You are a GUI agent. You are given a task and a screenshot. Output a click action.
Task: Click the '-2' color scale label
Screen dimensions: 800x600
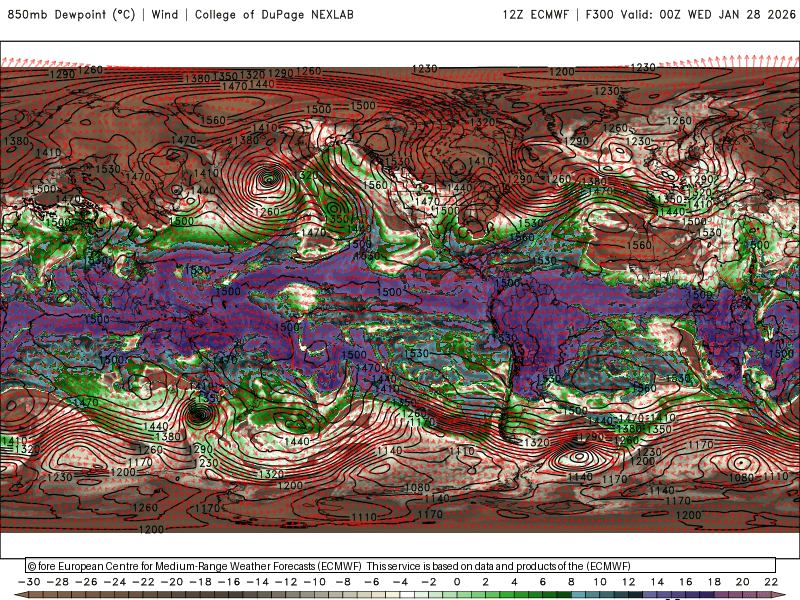coord(429,582)
